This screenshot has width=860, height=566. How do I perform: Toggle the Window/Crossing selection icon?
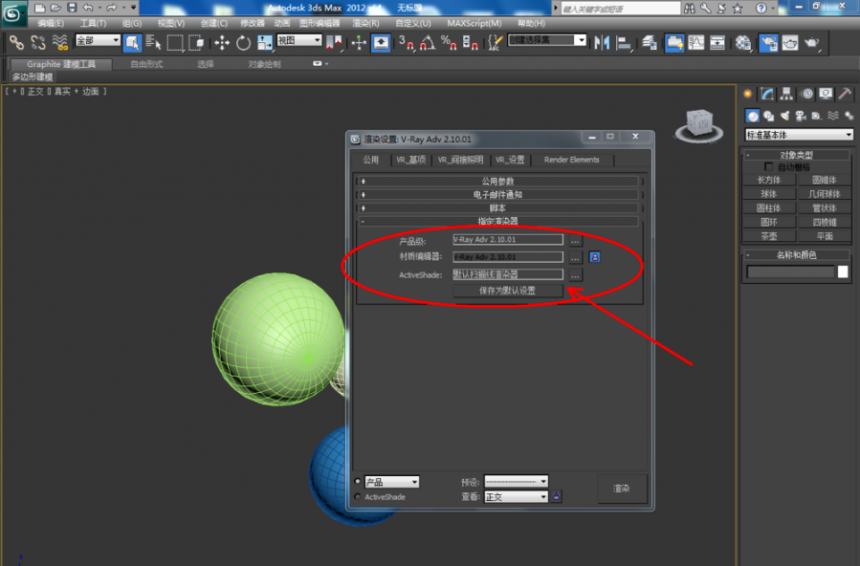tap(196, 42)
